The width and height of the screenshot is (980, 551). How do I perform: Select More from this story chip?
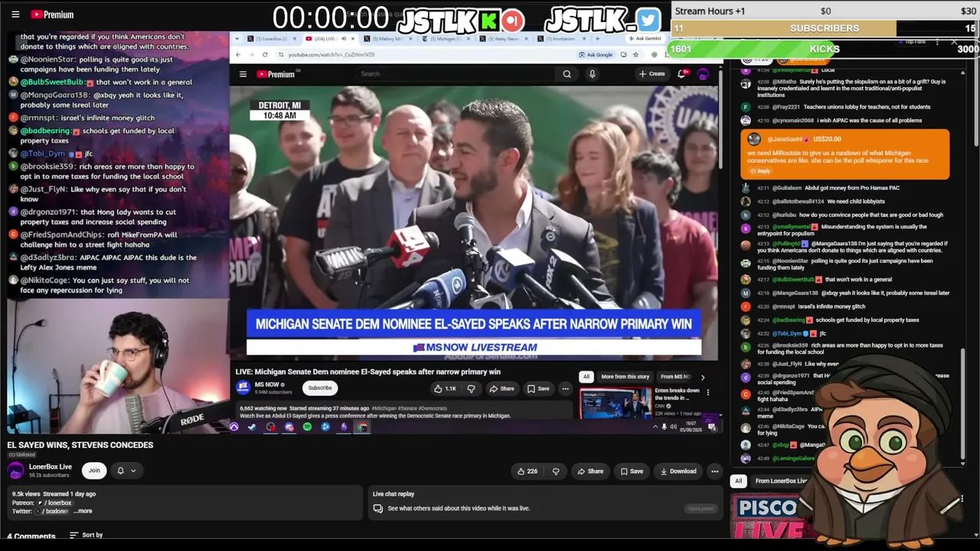coord(625,377)
